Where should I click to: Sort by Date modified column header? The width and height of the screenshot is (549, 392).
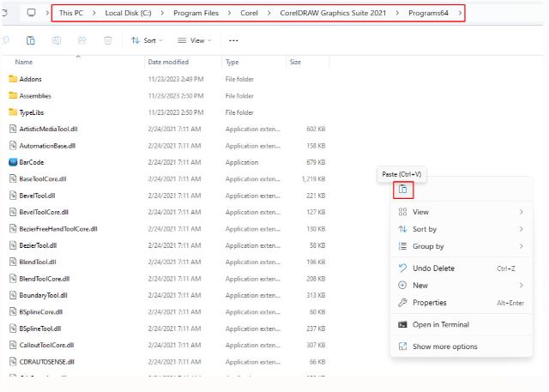pyautogui.click(x=168, y=62)
